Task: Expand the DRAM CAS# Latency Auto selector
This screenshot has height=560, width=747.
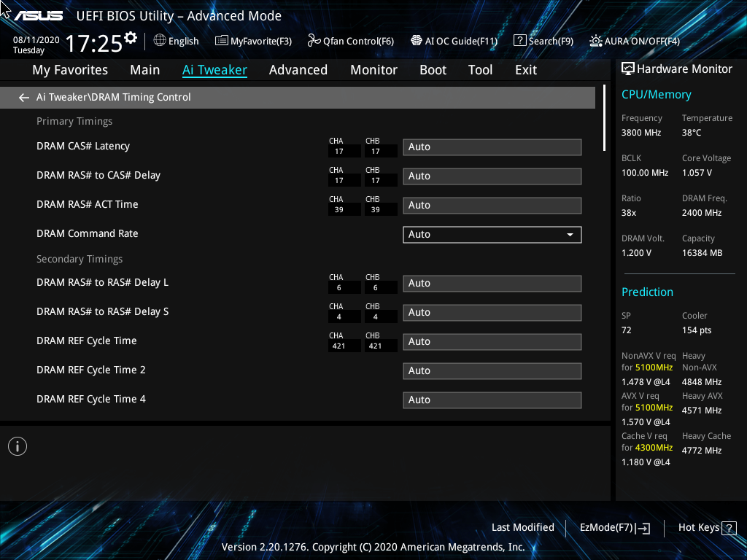Action: 492,147
